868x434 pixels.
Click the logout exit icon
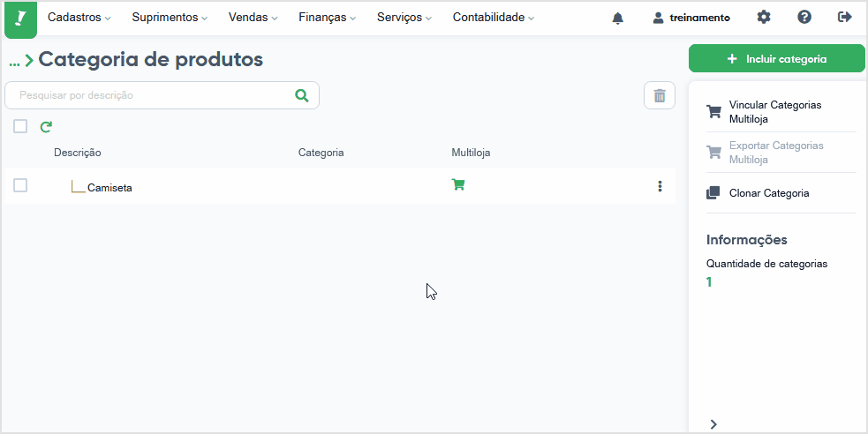[x=845, y=18]
